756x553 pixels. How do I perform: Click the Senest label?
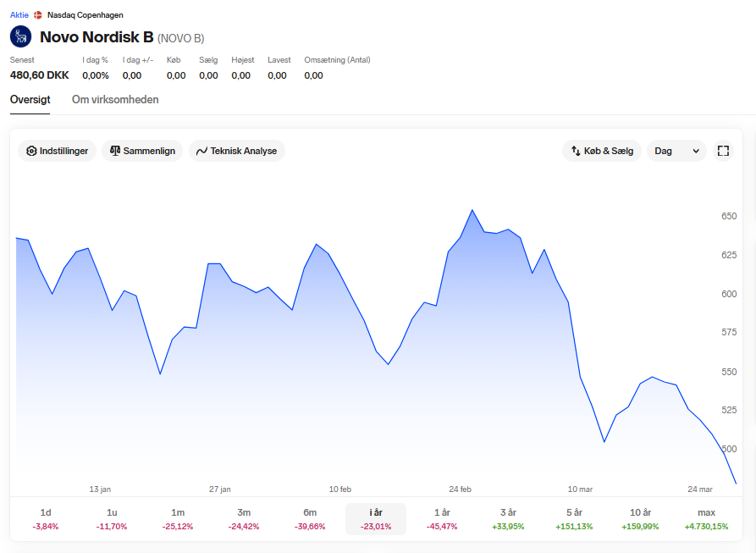coord(22,60)
